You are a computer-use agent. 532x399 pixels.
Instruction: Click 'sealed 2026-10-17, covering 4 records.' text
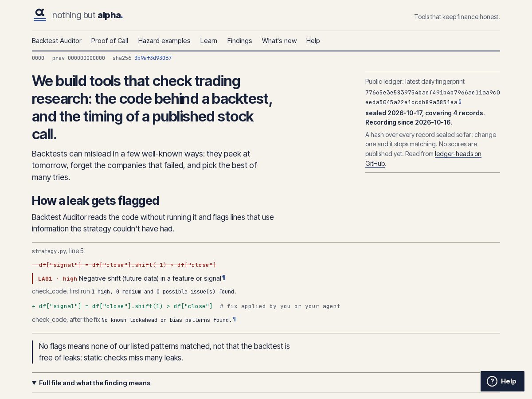[425, 113]
